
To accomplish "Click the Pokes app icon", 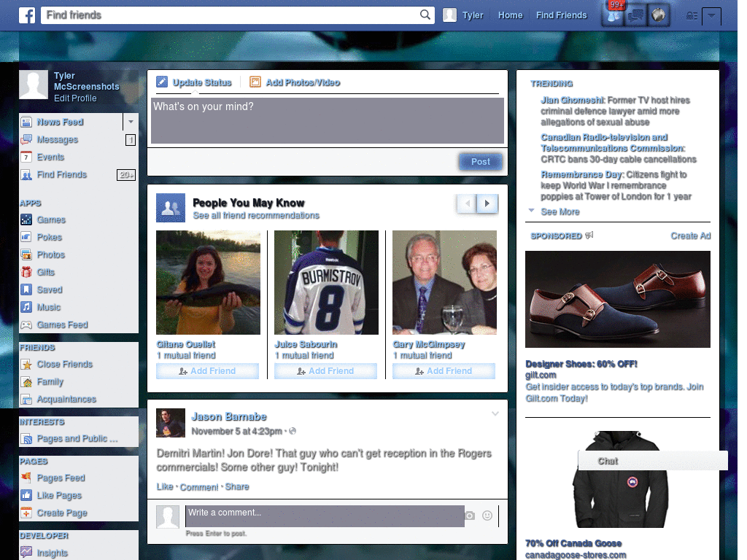I will (27, 237).
